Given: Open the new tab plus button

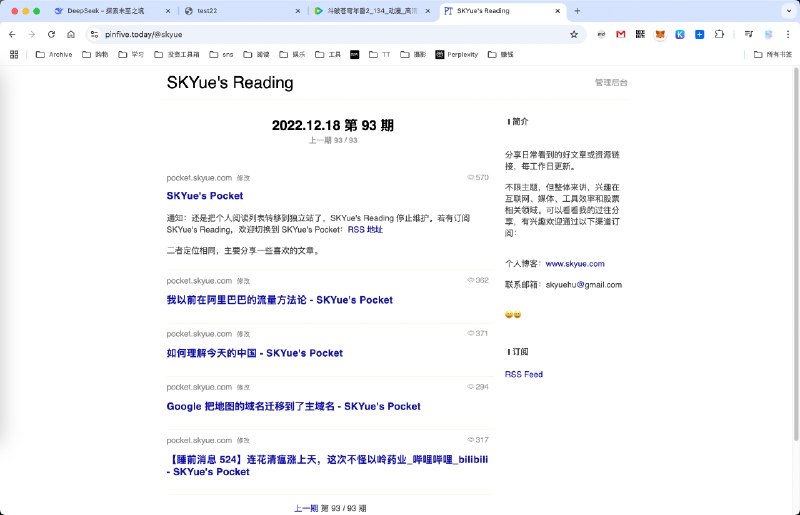Looking at the screenshot, I should pyautogui.click(x=577, y=11).
